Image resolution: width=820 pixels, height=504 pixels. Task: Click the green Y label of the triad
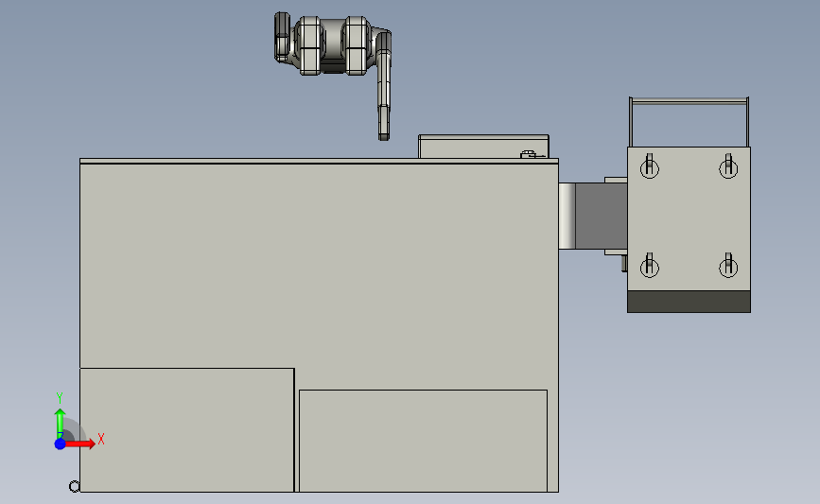[x=60, y=398]
